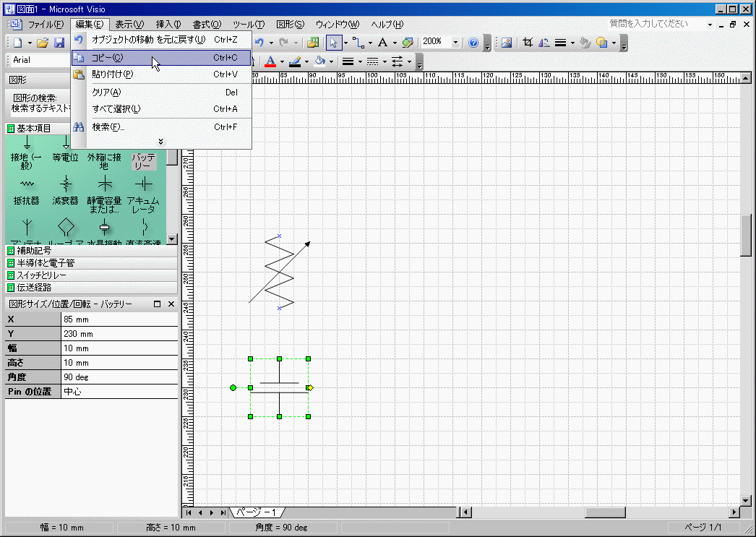Image resolution: width=756 pixels, height=537 pixels.
Task: Click the Connector tool icon
Action: [x=358, y=43]
